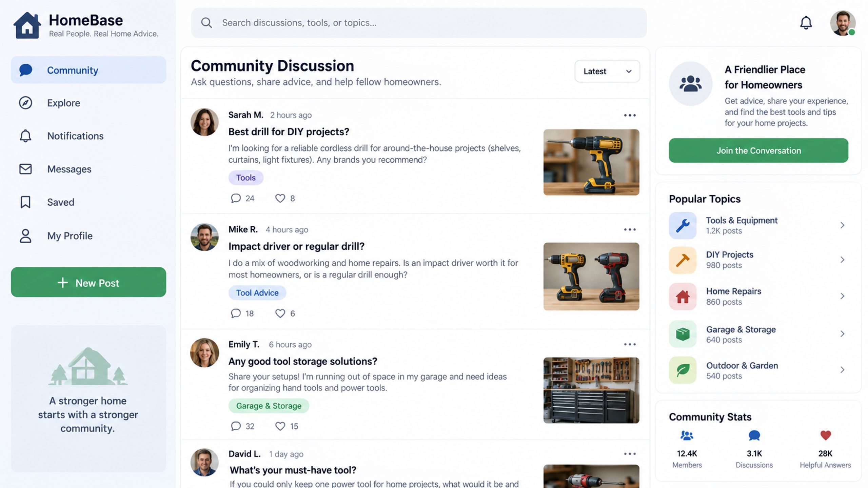The height and width of the screenshot is (488, 868).
Task: Click the Outdoor & Garden leaf icon
Action: point(683,370)
